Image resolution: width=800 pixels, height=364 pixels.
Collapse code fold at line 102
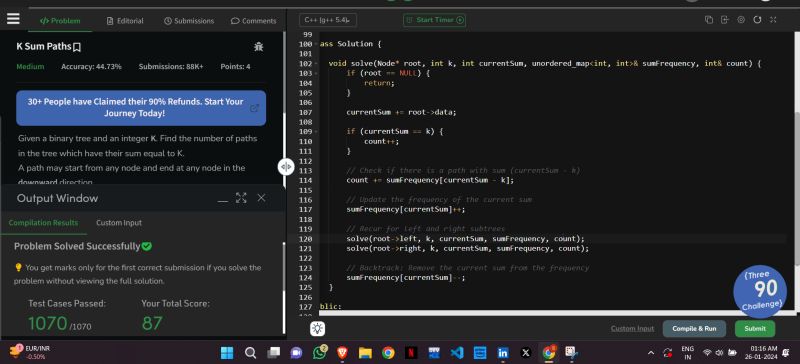pos(316,64)
